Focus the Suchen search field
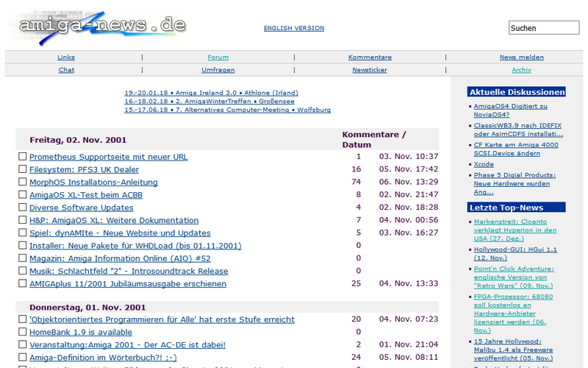The height and width of the screenshot is (368, 588). click(x=543, y=28)
